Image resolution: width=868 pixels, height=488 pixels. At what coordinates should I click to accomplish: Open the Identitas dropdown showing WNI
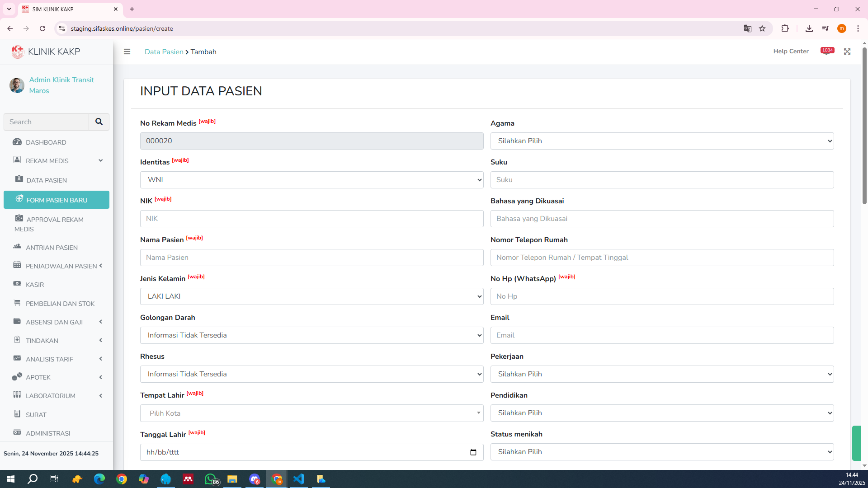tap(311, 180)
